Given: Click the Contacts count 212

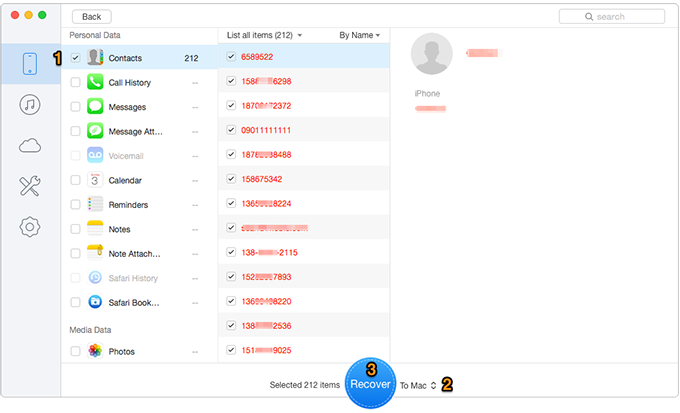Looking at the screenshot, I should [191, 58].
